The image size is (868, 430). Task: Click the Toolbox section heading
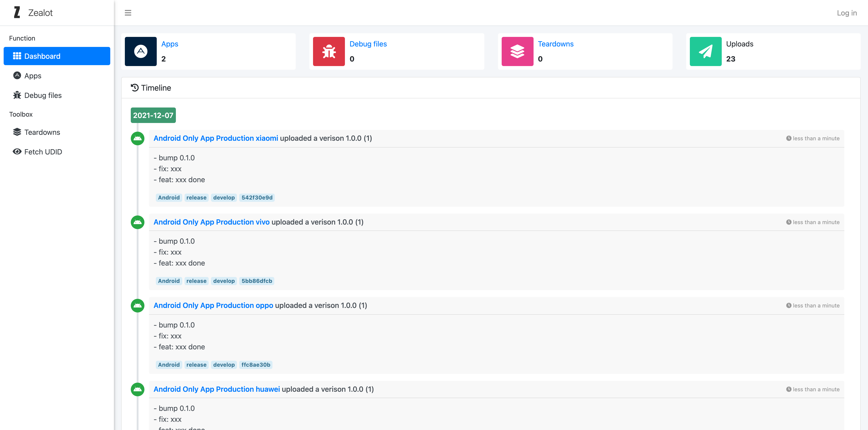21,115
